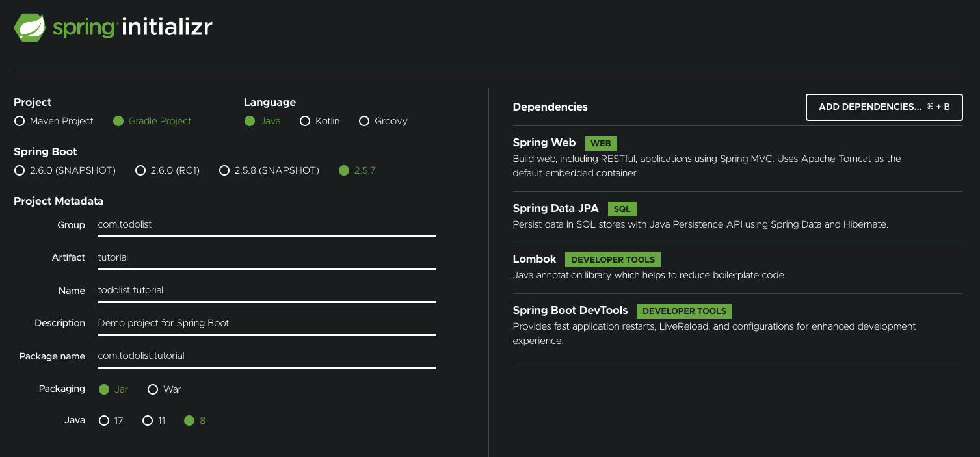This screenshot has height=457, width=980.
Task: Click the Spring Initializr leaf logo
Action: tap(29, 27)
